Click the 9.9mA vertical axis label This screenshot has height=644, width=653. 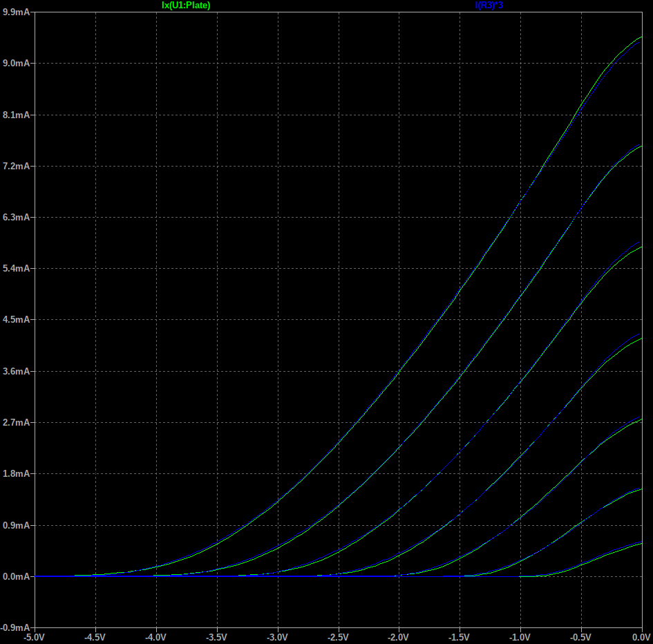pyautogui.click(x=17, y=12)
